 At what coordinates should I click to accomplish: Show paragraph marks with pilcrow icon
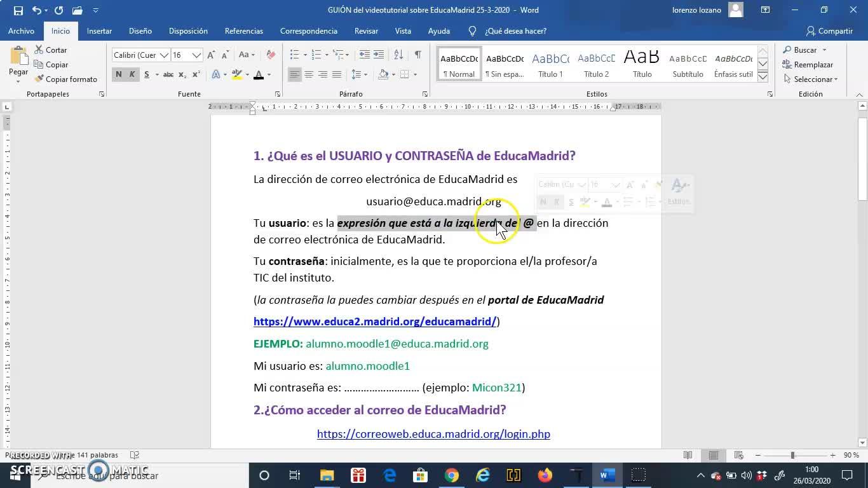pyautogui.click(x=417, y=55)
